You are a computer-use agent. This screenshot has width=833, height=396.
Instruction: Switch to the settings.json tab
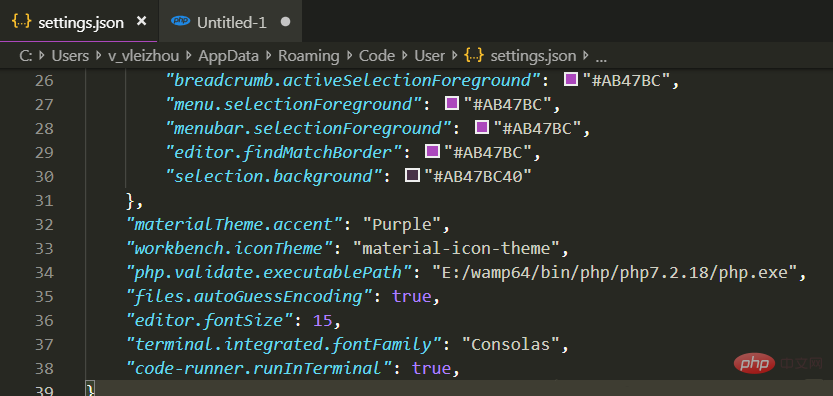point(79,22)
